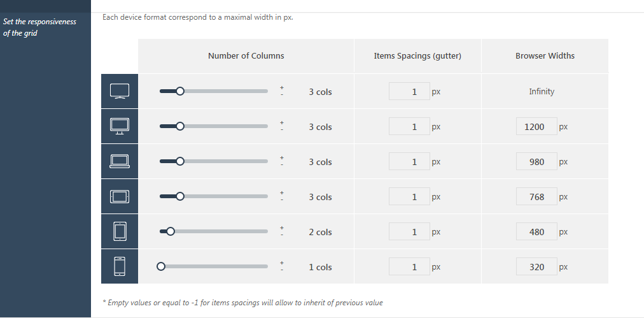Focus the 1200 browser width field
Viewport: 644px width, 318px height.
pos(536,126)
